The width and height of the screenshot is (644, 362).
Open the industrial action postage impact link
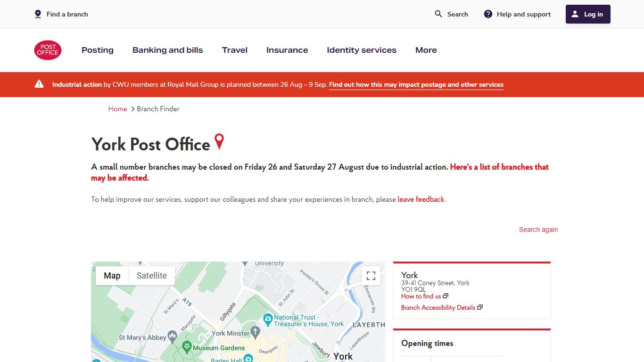click(416, 85)
